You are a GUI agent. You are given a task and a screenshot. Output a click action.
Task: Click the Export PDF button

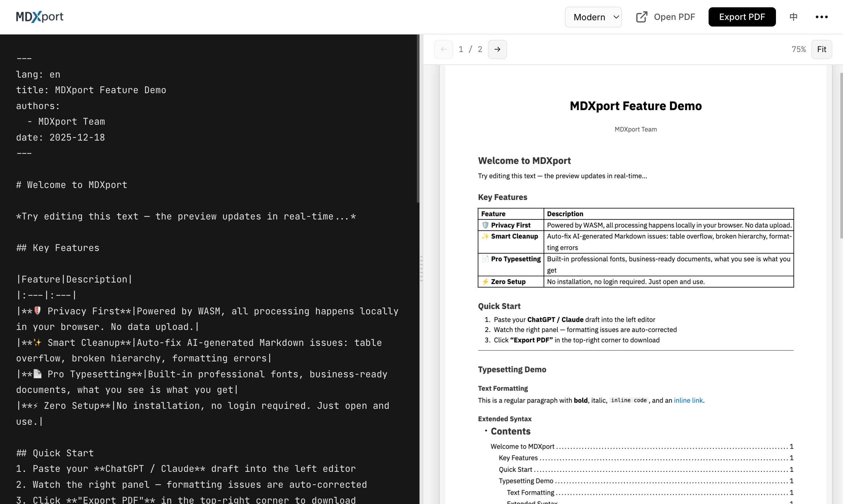742,17
